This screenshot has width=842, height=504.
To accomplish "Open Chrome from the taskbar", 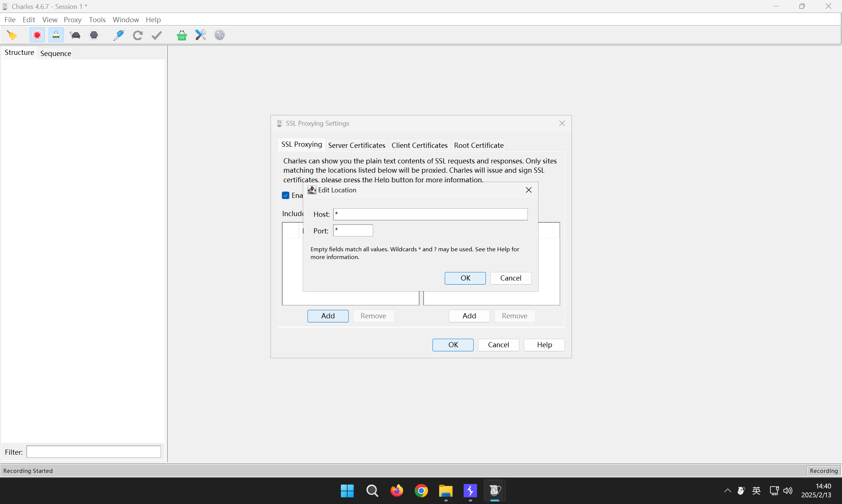I will pos(421,491).
